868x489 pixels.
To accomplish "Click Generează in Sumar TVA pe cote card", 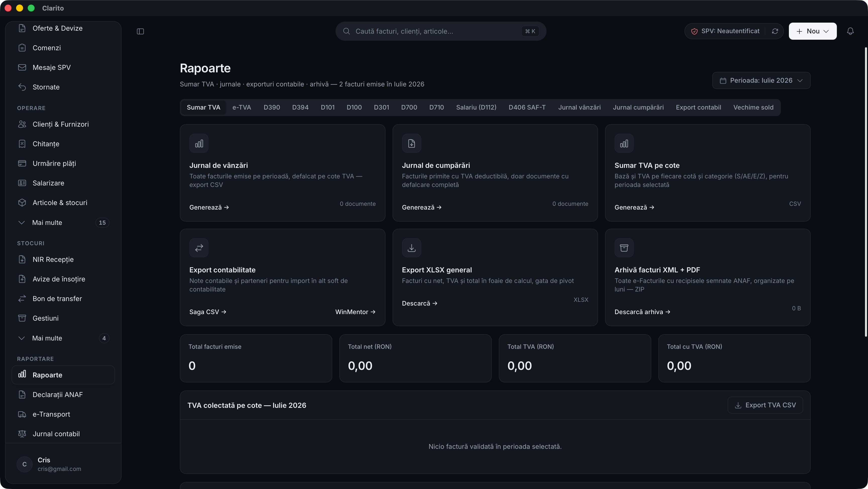I will pyautogui.click(x=634, y=207).
